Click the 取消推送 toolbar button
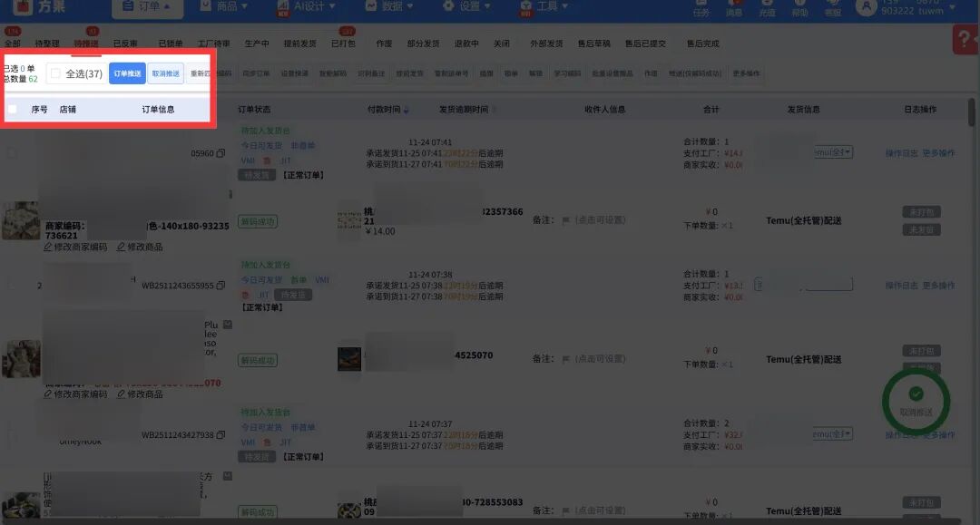 tap(166, 73)
